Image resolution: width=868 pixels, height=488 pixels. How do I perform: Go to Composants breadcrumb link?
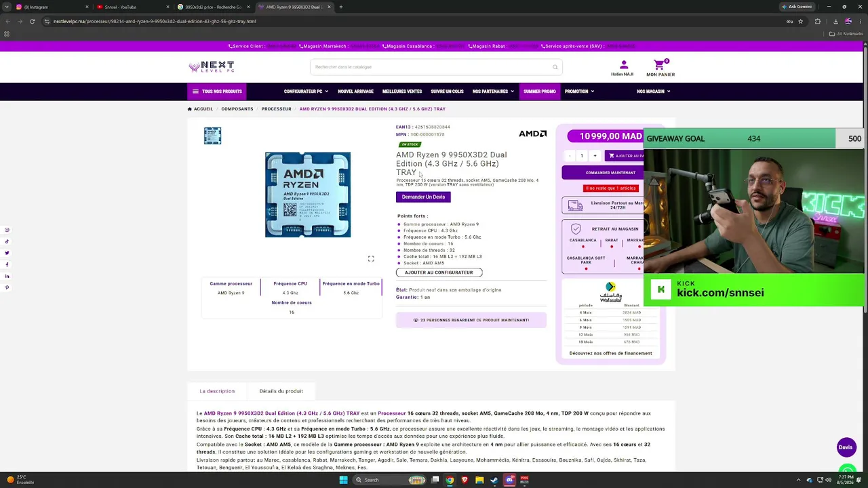tap(237, 109)
